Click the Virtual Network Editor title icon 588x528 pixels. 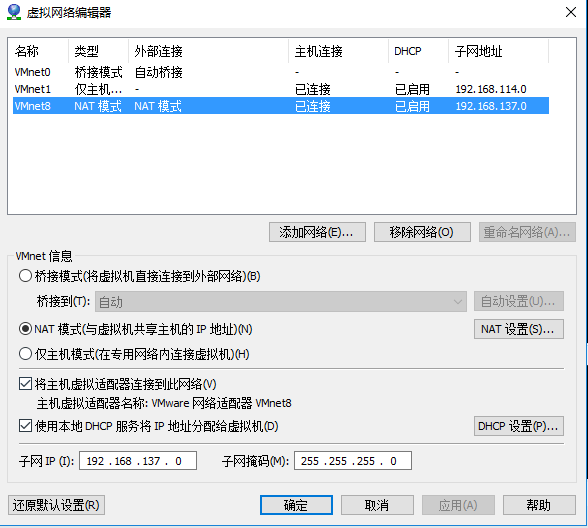(14, 12)
